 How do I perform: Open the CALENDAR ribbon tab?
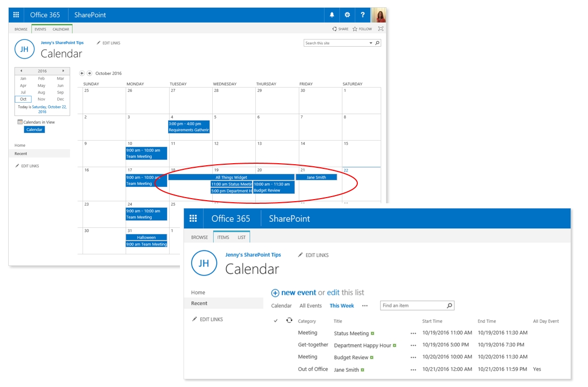click(61, 29)
